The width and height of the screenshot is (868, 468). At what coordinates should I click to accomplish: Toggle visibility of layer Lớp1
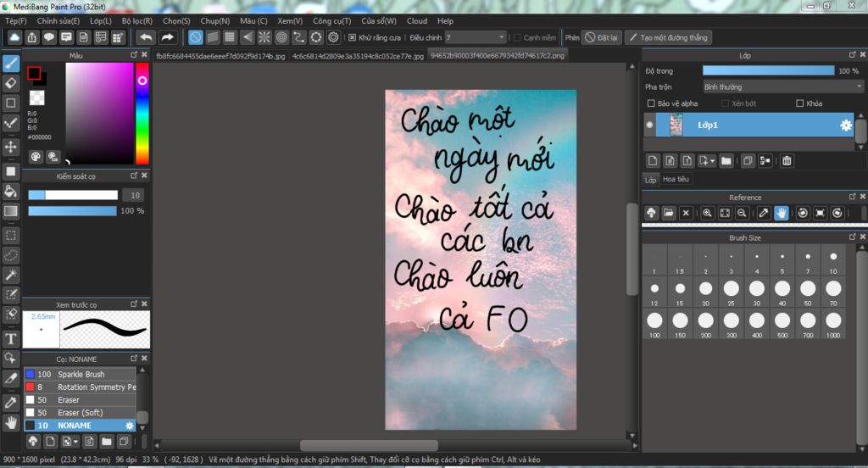tap(649, 125)
